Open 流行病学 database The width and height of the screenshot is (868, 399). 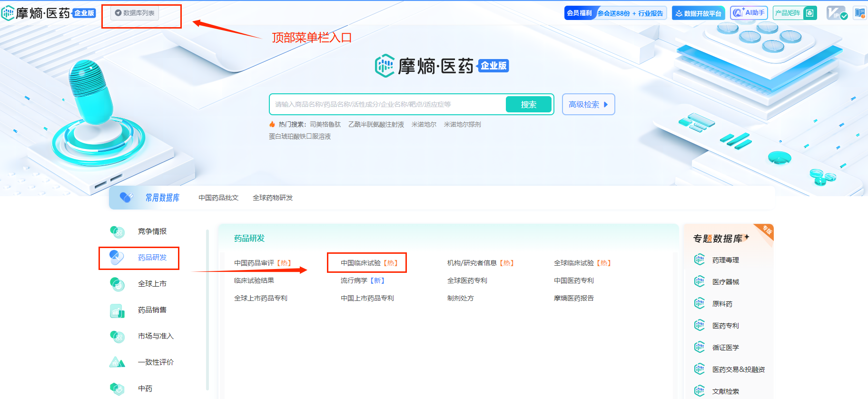pyautogui.click(x=362, y=280)
